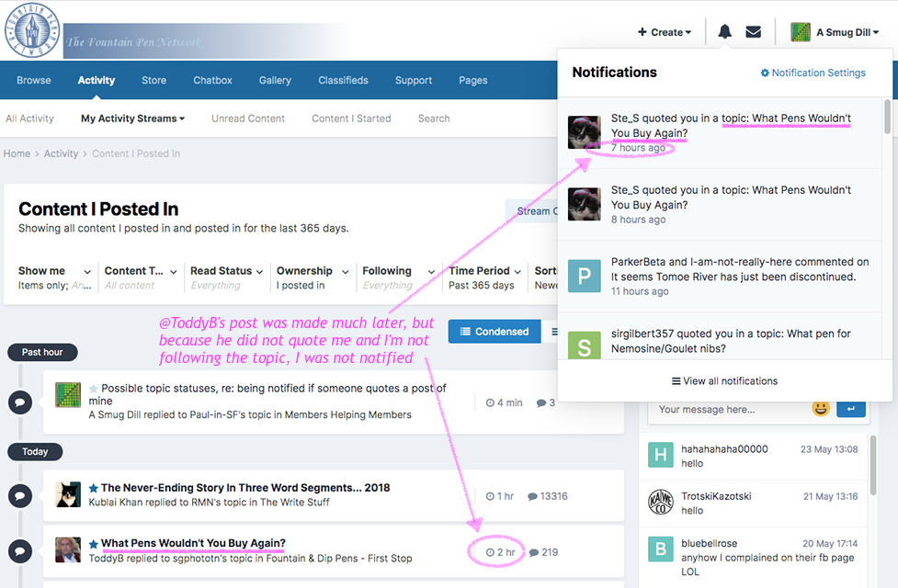Open the A Smug Dill user menu
Image resolution: width=898 pixels, height=588 pixels.
coord(835,32)
